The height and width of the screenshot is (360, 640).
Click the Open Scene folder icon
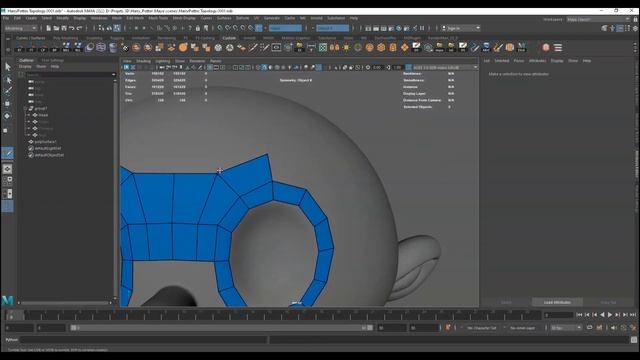point(56,28)
